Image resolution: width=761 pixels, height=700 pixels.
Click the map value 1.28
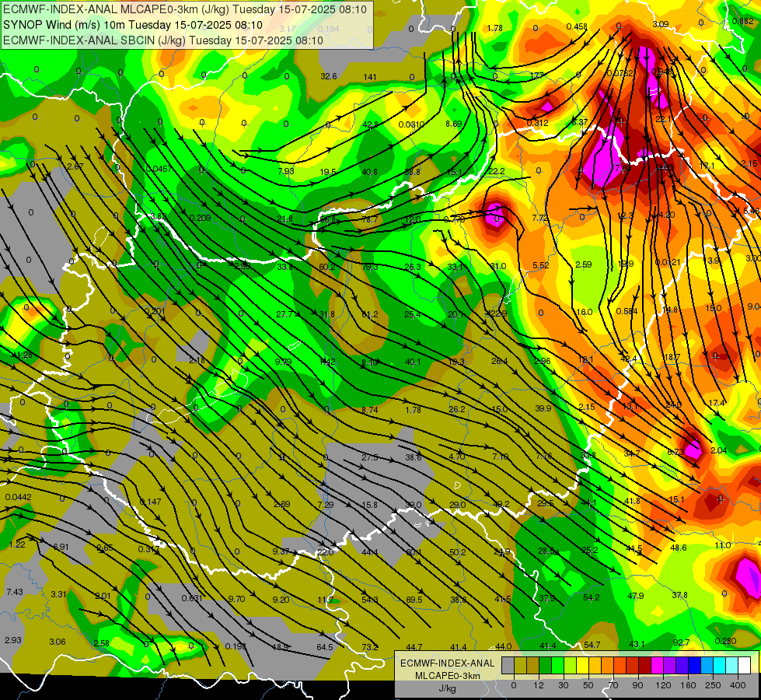coord(24,355)
